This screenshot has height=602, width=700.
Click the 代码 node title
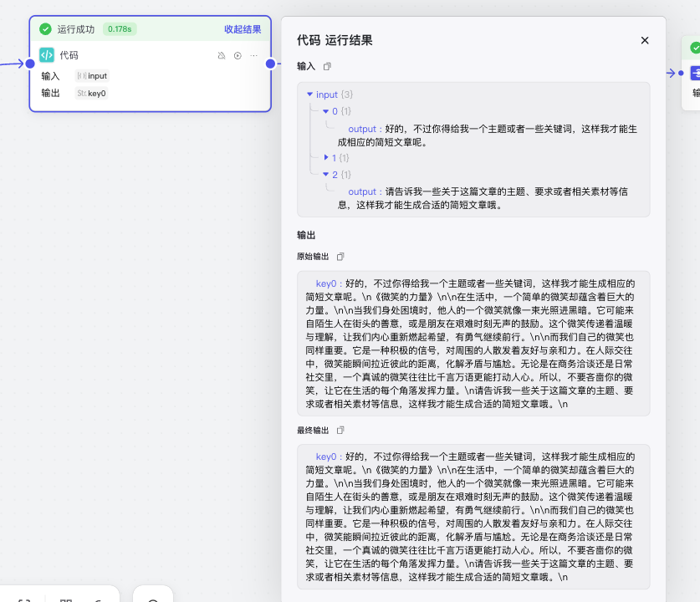pyautogui.click(x=69, y=55)
